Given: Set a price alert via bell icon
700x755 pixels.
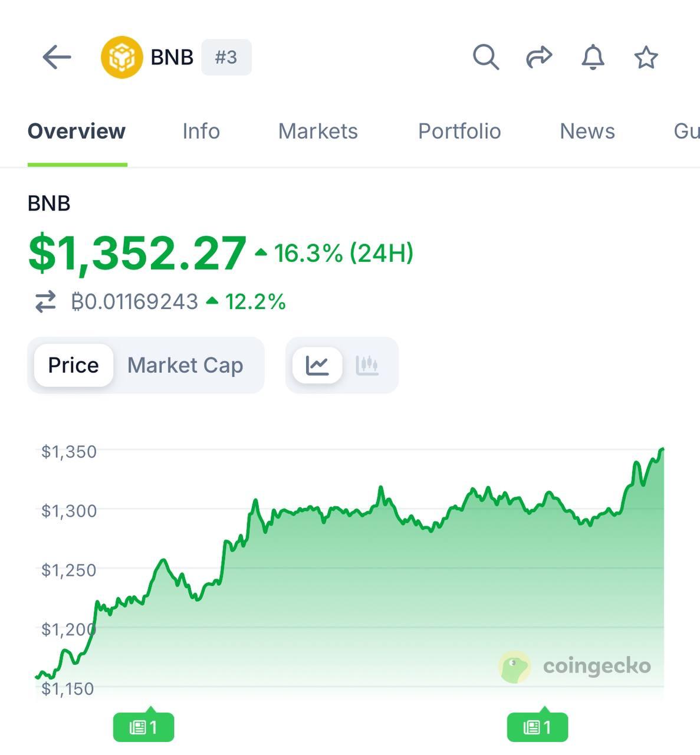Looking at the screenshot, I should [593, 57].
